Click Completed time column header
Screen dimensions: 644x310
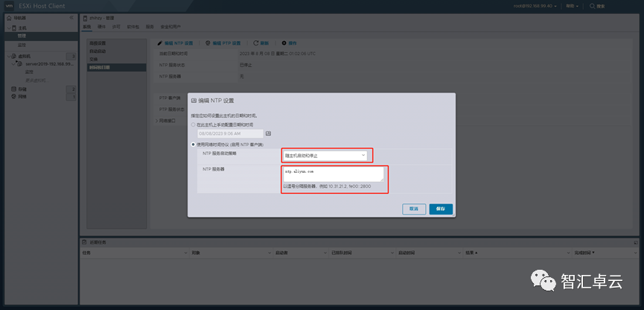click(584, 253)
